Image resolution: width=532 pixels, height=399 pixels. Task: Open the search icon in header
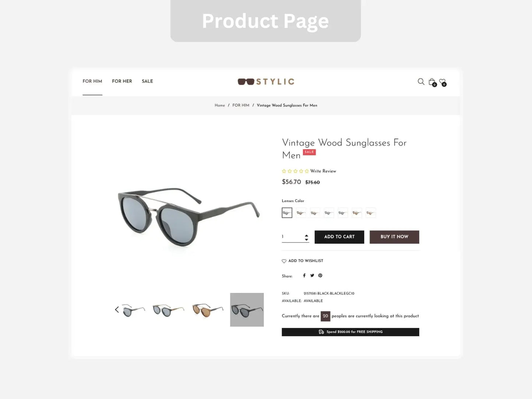pyautogui.click(x=421, y=82)
